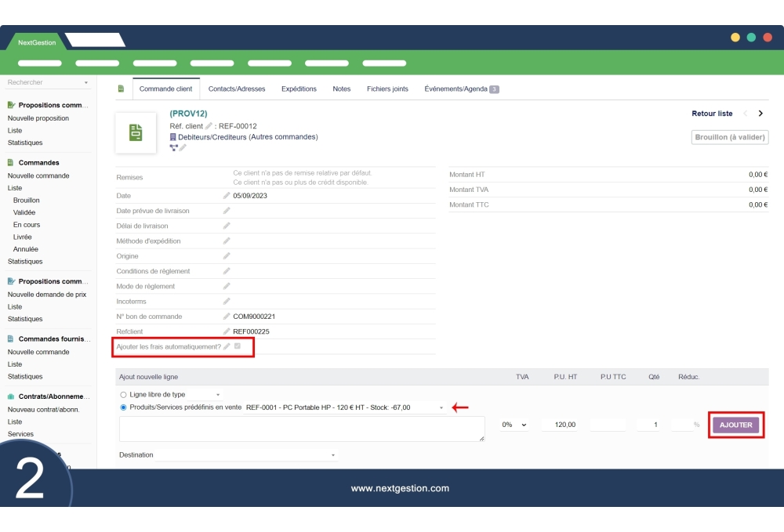Click the green document icon beside Commande client tab
The height and width of the screenshot is (532, 784).
point(120,89)
